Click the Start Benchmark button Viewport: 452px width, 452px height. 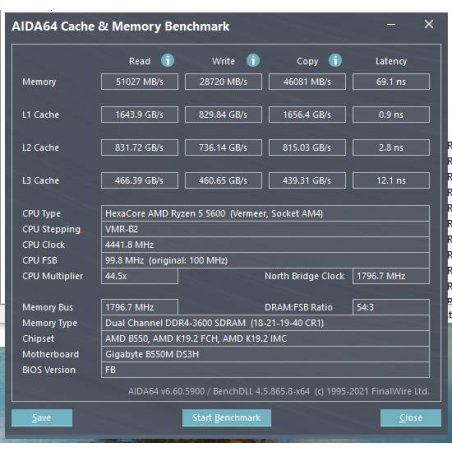coord(226,418)
